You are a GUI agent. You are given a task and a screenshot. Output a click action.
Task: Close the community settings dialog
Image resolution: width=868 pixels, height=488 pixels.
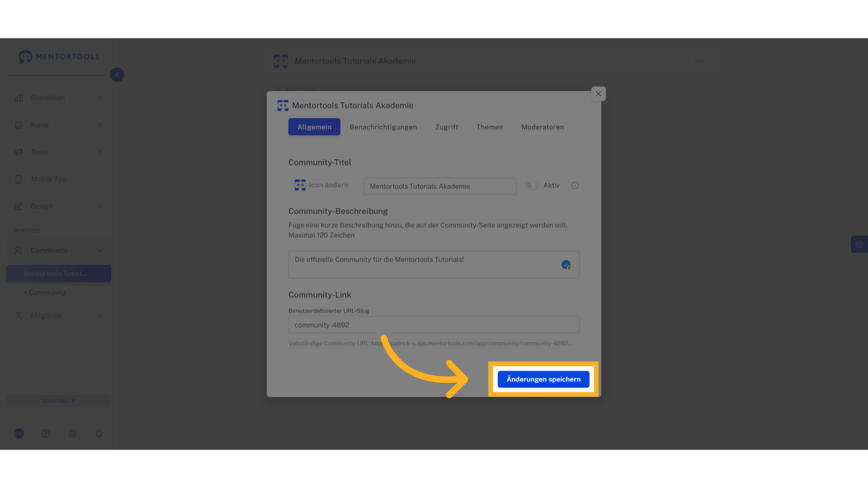tap(599, 94)
